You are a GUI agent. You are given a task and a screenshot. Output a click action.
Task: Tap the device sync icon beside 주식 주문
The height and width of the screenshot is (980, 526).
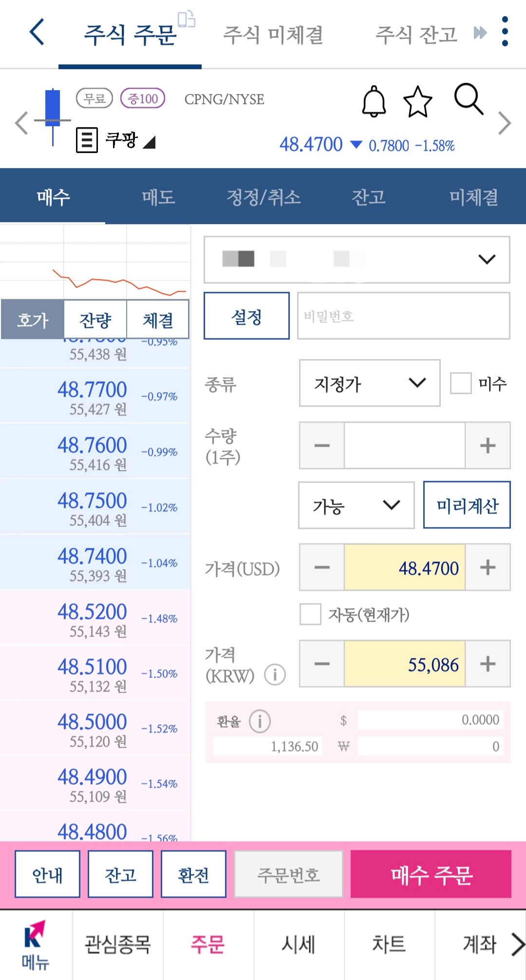click(x=186, y=19)
